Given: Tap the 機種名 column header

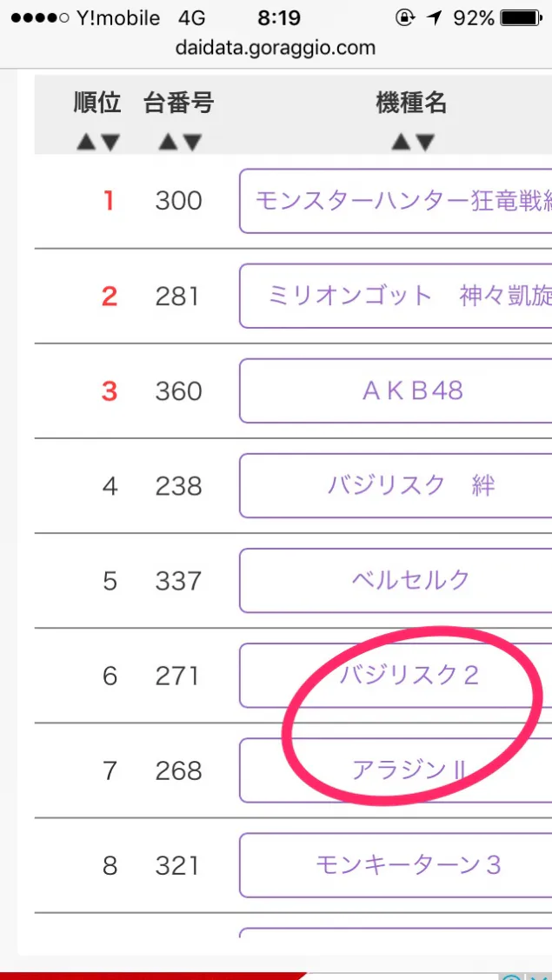Looking at the screenshot, I should tap(411, 103).
